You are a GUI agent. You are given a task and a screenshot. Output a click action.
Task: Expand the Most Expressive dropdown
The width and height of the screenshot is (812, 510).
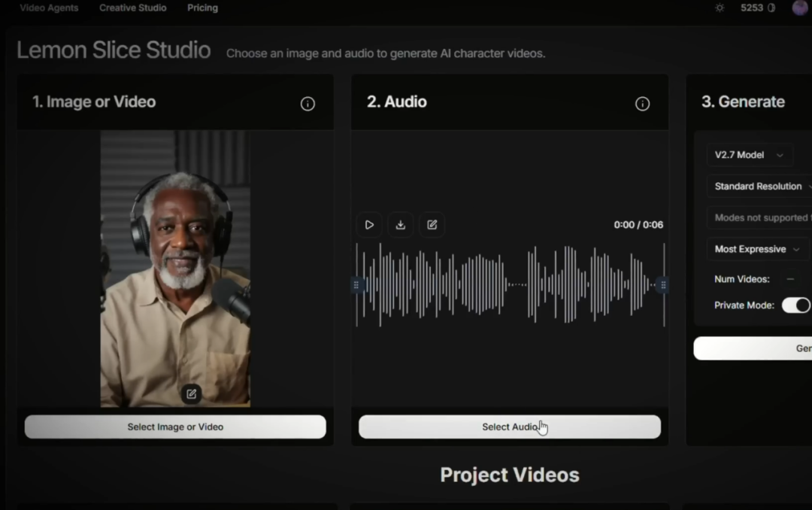coord(757,249)
